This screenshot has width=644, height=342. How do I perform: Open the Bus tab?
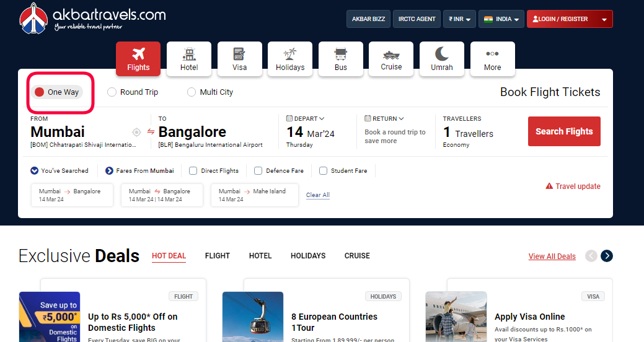coord(340,59)
